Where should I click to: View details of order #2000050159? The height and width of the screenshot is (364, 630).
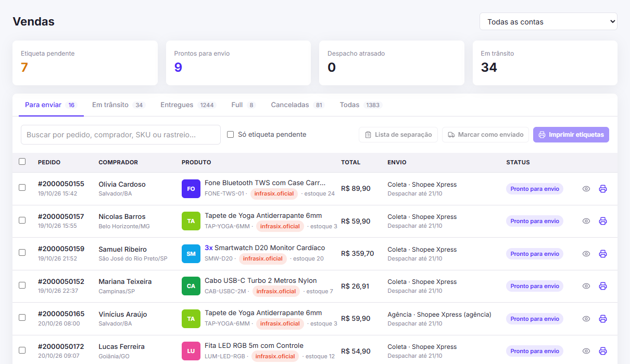point(586,254)
